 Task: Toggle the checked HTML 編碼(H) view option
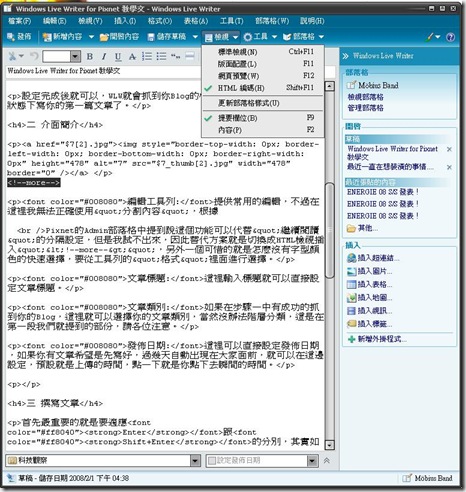(263, 88)
